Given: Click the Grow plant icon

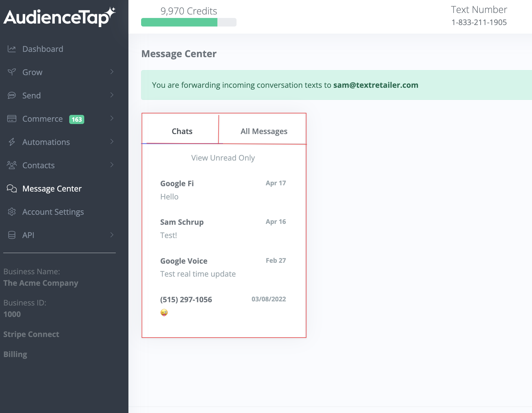Looking at the screenshot, I should (x=11, y=72).
